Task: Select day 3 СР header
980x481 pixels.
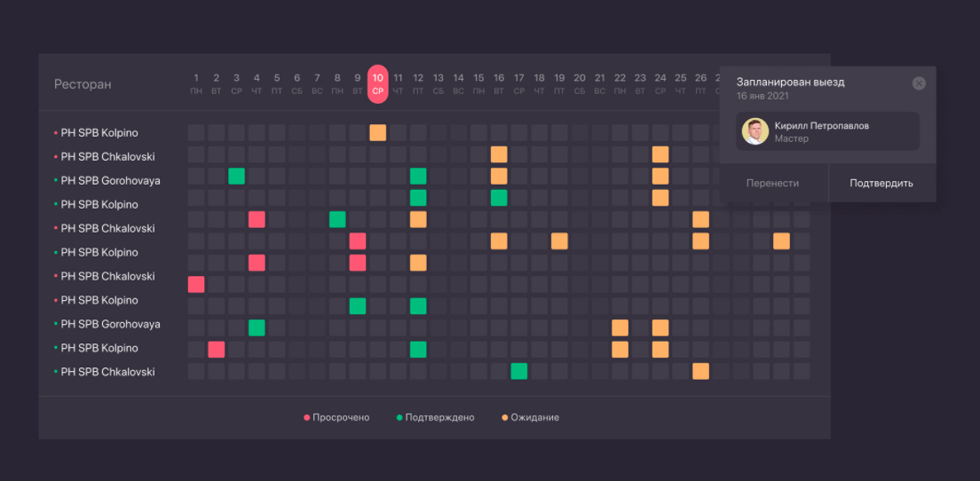Action: pos(236,84)
